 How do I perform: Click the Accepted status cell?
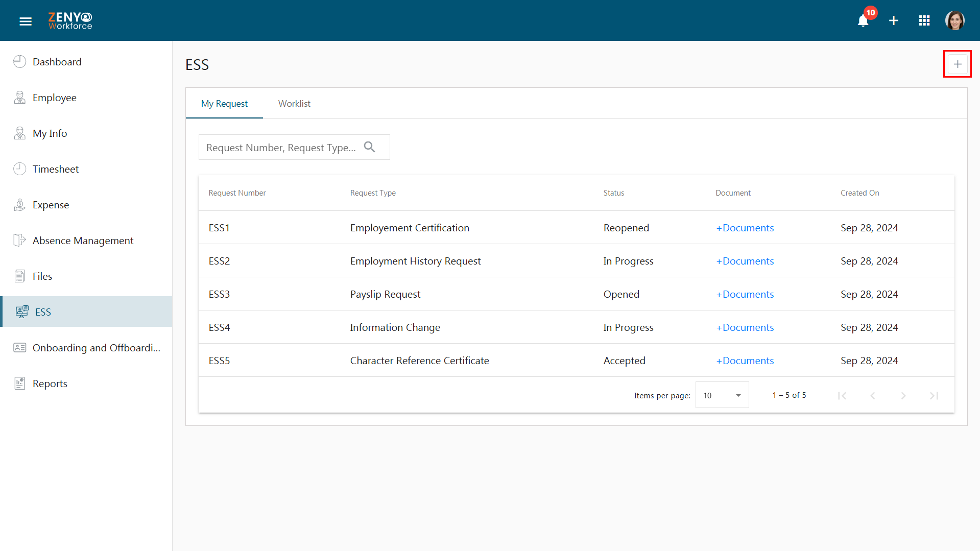[x=624, y=361]
